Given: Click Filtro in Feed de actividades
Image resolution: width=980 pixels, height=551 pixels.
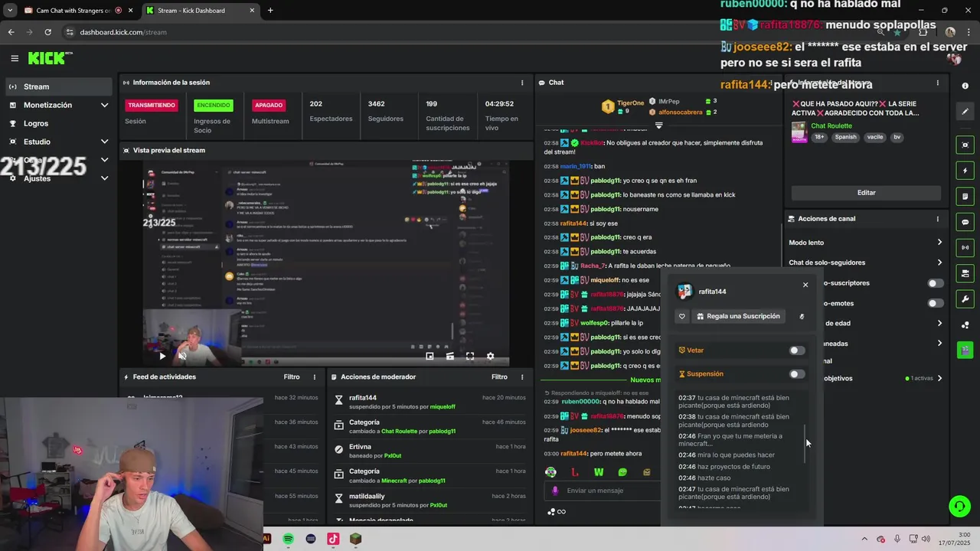Looking at the screenshot, I should tap(292, 377).
